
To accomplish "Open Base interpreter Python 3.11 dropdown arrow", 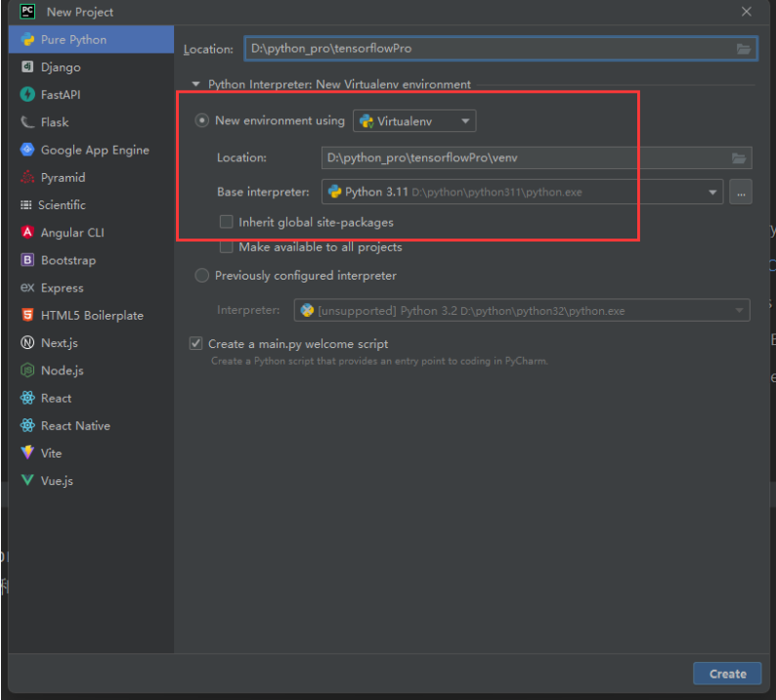I will click(x=712, y=192).
